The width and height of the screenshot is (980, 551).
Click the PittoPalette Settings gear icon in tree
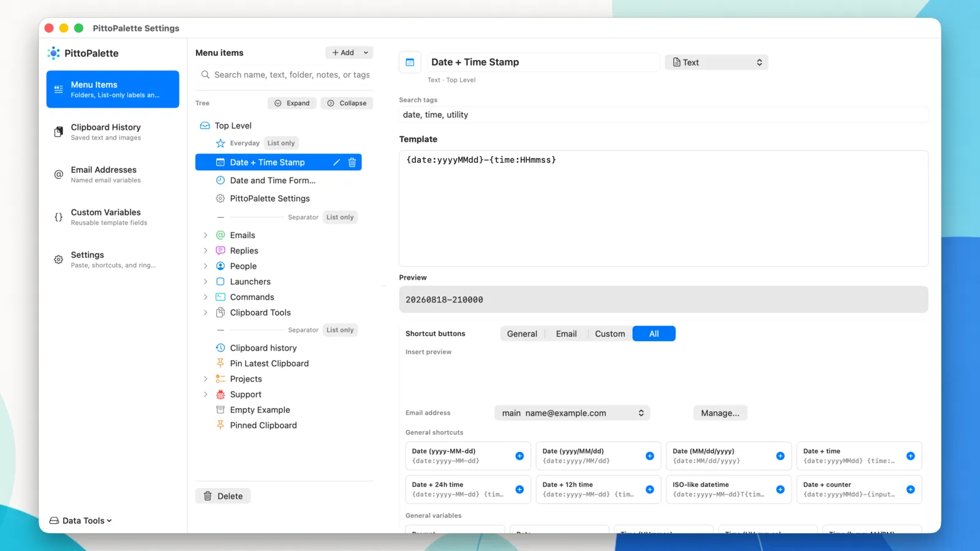(221, 198)
